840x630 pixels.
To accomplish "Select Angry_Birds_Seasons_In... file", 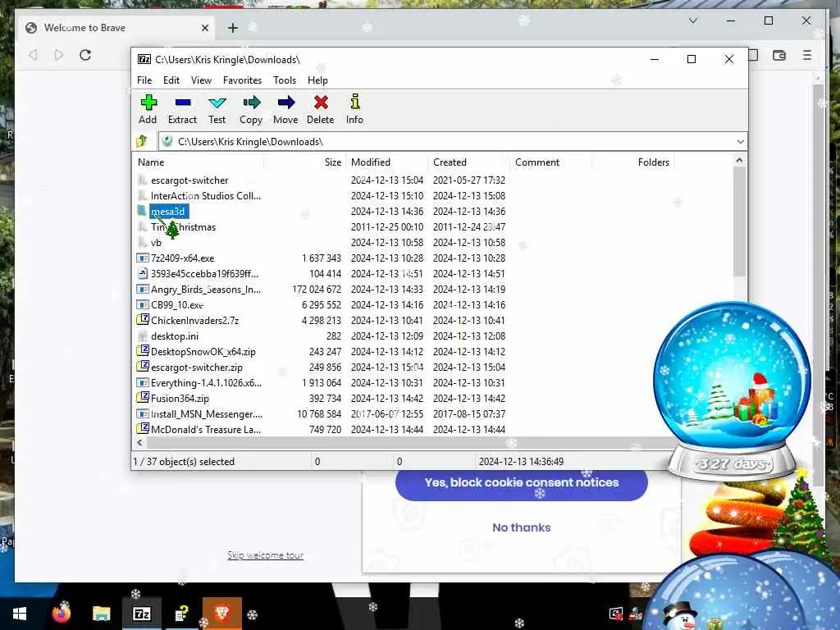I will pyautogui.click(x=206, y=290).
